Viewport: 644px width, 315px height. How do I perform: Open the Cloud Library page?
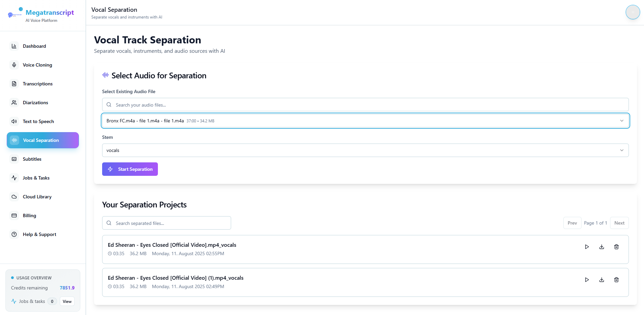click(37, 197)
